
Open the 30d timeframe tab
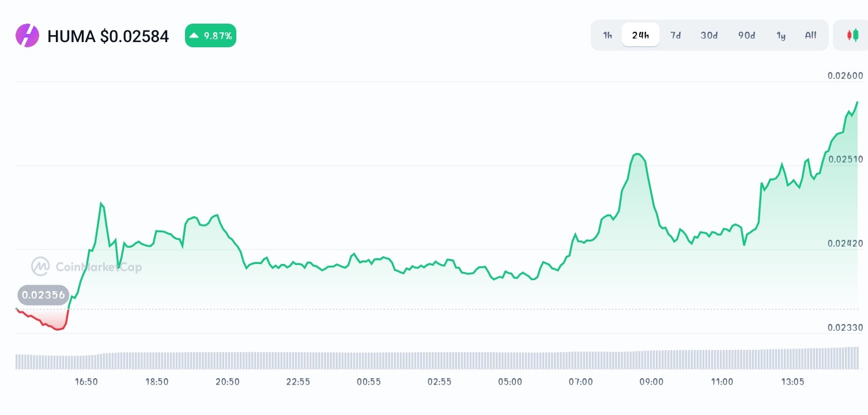click(x=709, y=35)
